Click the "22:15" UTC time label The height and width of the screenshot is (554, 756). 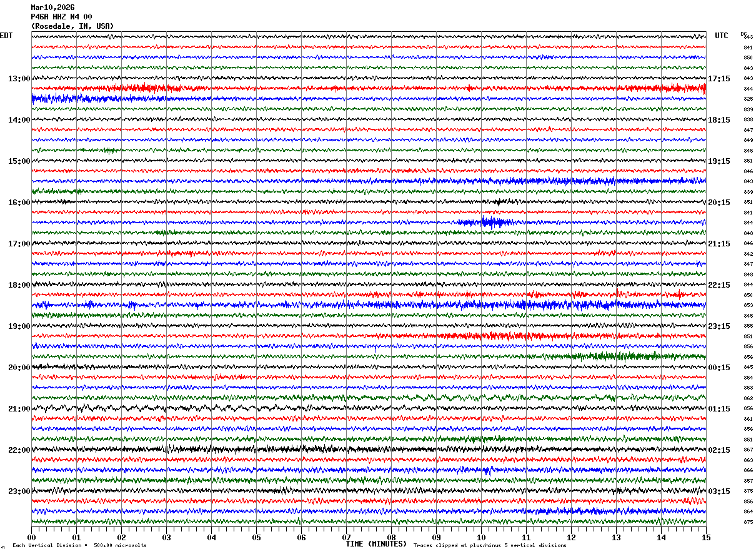(719, 285)
